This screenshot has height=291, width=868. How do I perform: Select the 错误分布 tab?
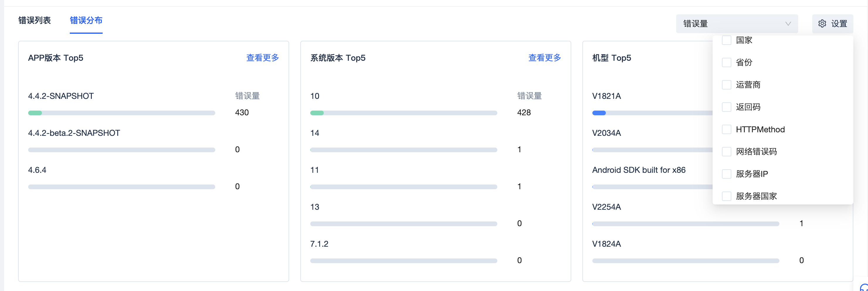(86, 21)
